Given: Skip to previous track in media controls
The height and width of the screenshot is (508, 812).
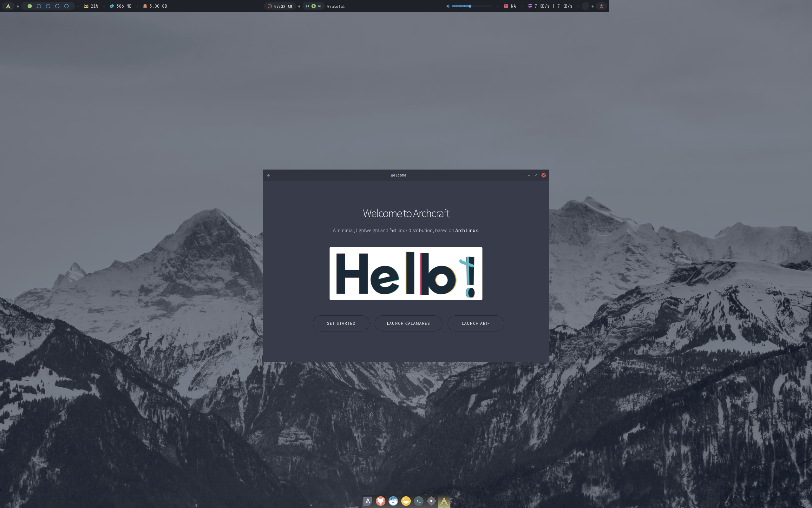Looking at the screenshot, I should tap(307, 6).
